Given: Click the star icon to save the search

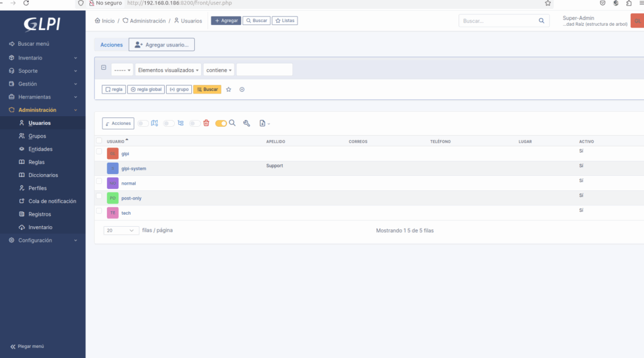Looking at the screenshot, I should pos(229,90).
